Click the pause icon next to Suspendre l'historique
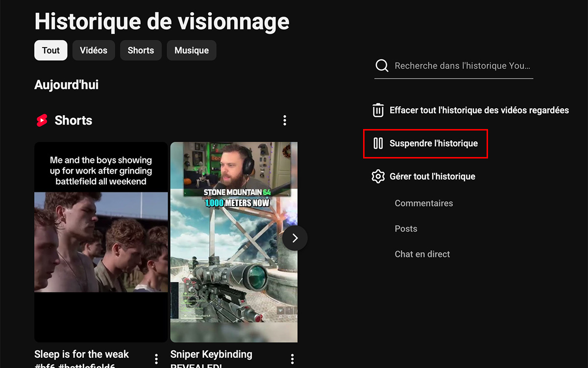 (378, 143)
